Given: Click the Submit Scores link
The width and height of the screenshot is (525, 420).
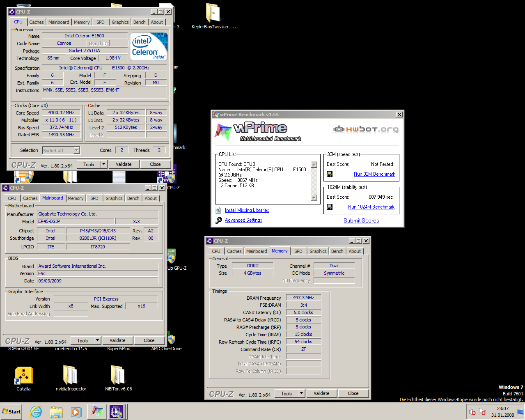Looking at the screenshot, I should [x=361, y=220].
